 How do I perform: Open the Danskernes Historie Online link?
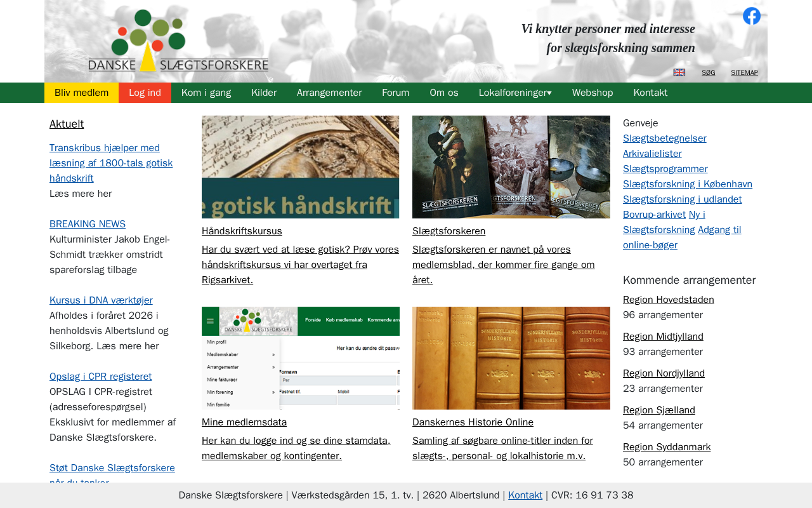pyautogui.click(x=473, y=422)
